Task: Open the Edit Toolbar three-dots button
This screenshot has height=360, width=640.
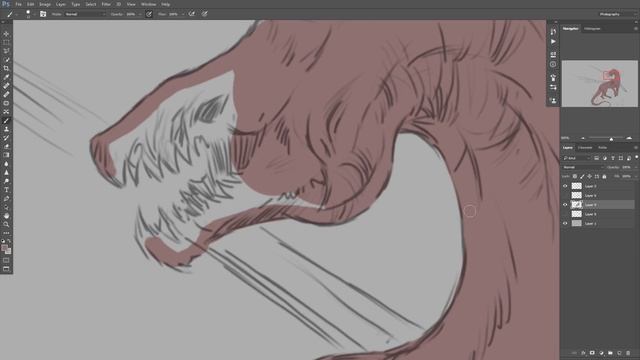Action: pyautogui.click(x=6, y=233)
